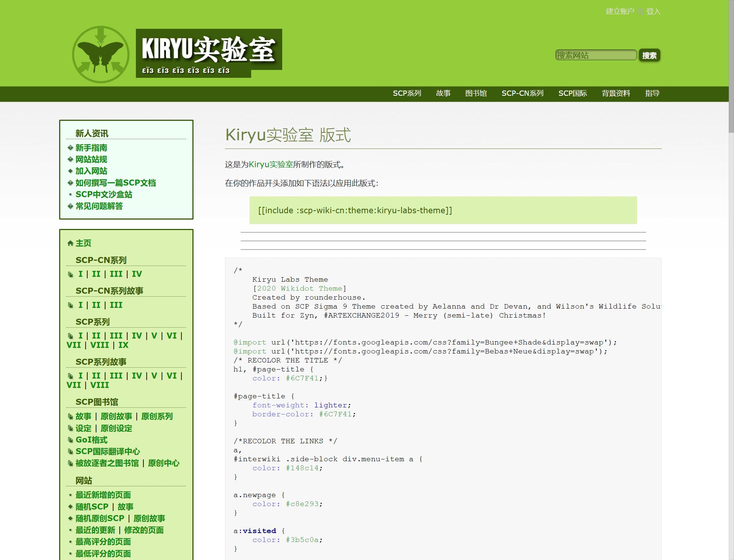The image size is (734, 560).
Task: Click the page icon before the SCP-CN系列 list
Action: (x=70, y=274)
